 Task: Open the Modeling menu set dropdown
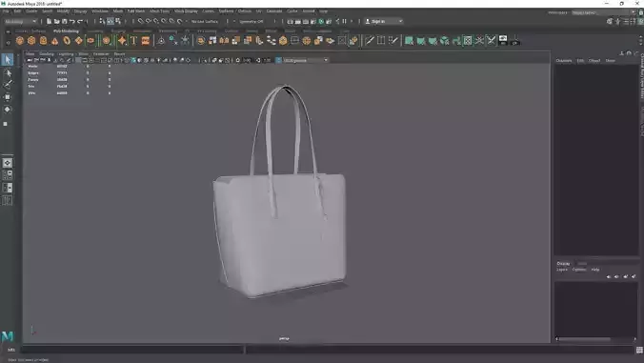[x=20, y=21]
